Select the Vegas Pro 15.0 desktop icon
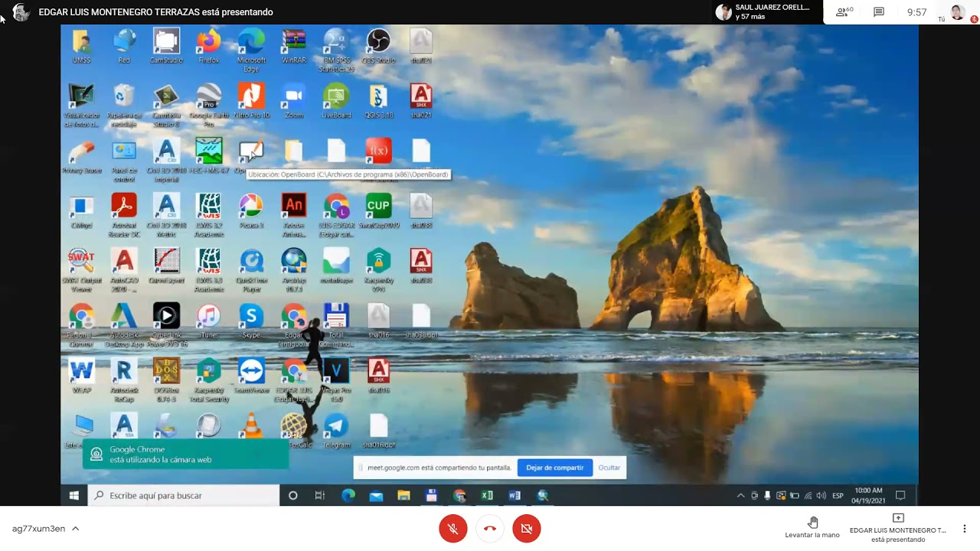This screenshot has height=551, width=980. pyautogui.click(x=336, y=380)
